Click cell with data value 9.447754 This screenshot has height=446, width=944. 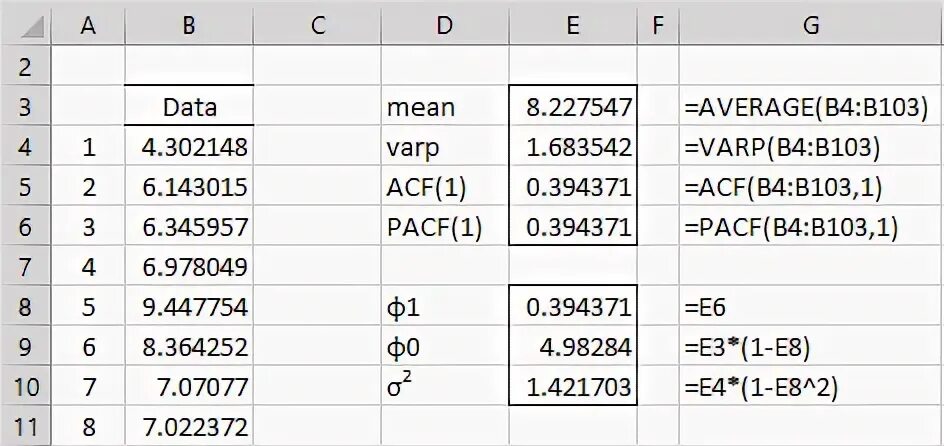pos(188,307)
